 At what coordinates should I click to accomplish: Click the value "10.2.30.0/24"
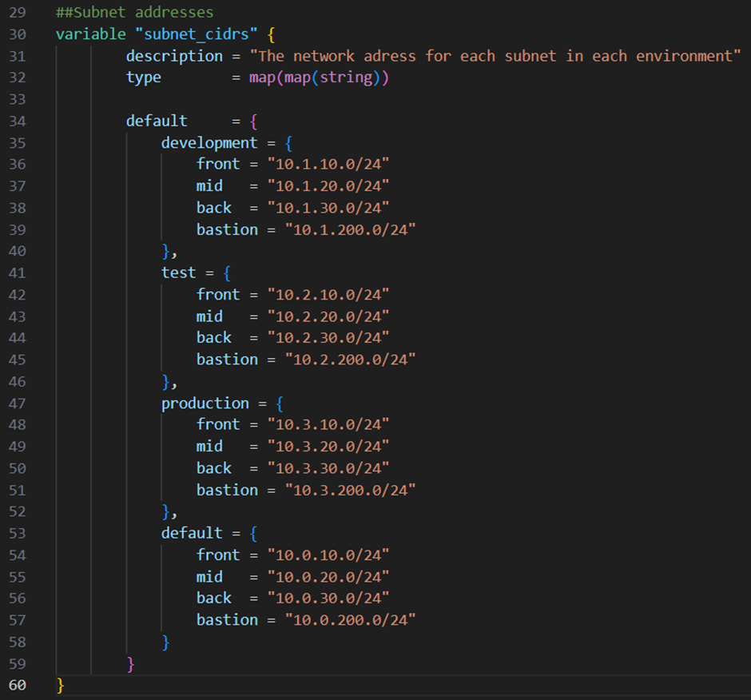328,338
